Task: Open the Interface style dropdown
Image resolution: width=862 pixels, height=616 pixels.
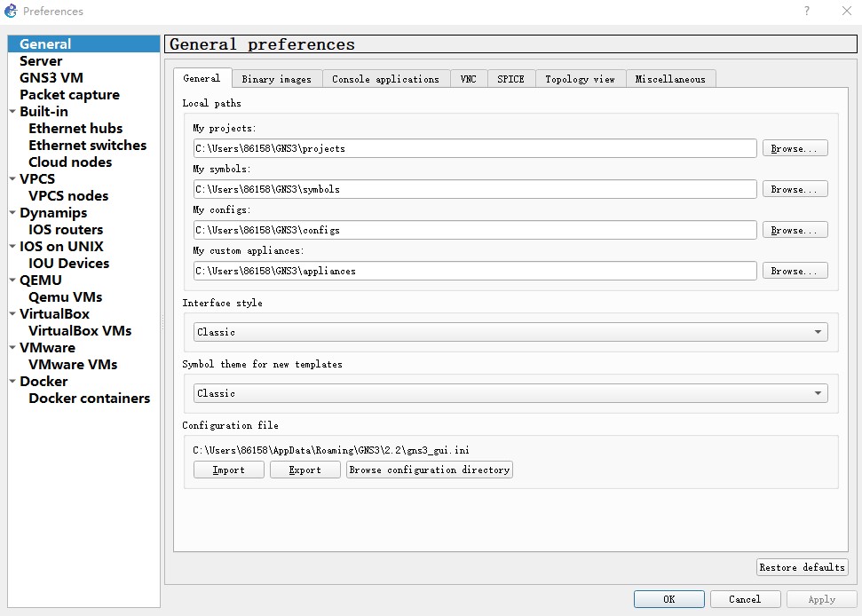Action: click(510, 332)
